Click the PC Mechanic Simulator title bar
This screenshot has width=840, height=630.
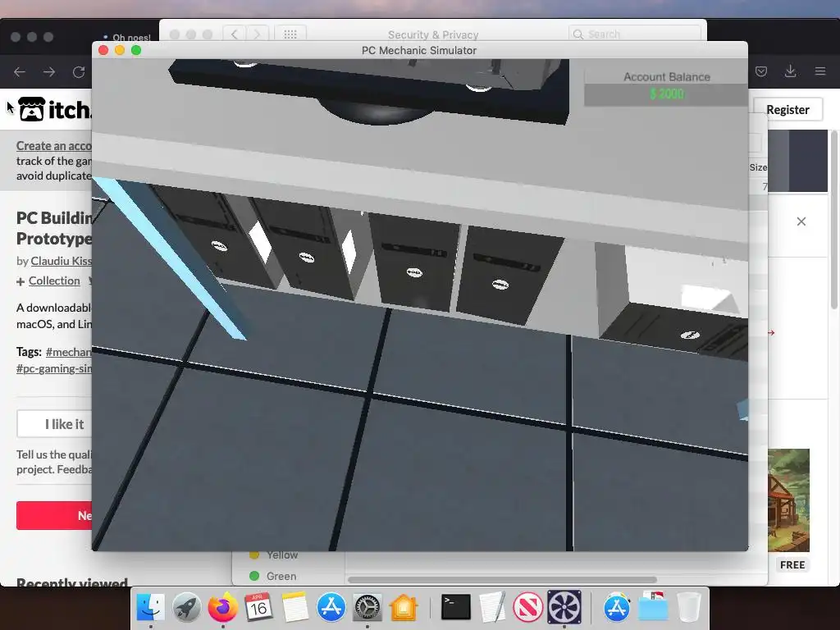click(419, 50)
